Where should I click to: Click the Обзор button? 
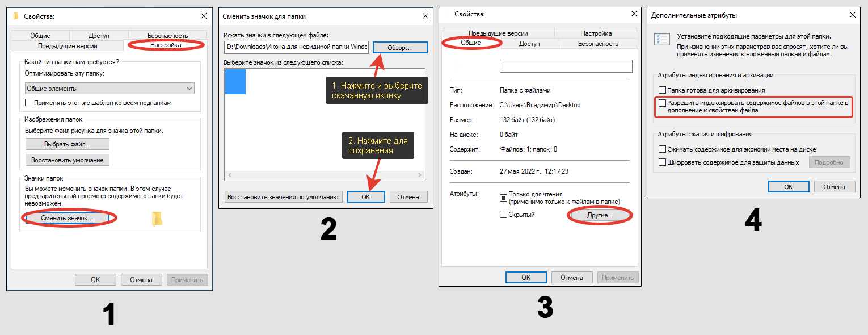[400, 47]
